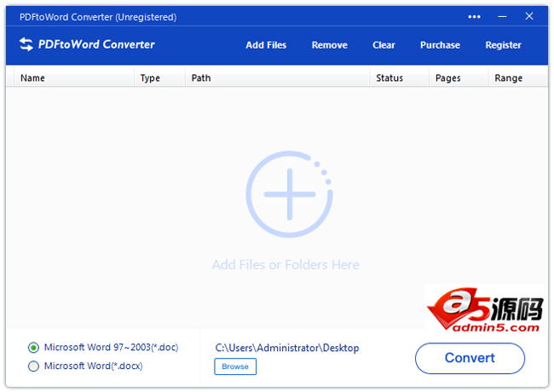Click Add Files in the toolbar
The height and width of the screenshot is (392, 554).
click(266, 45)
